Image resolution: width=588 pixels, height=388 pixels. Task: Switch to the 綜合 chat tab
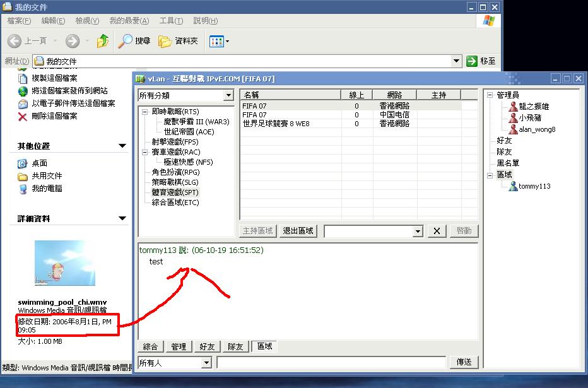point(150,347)
